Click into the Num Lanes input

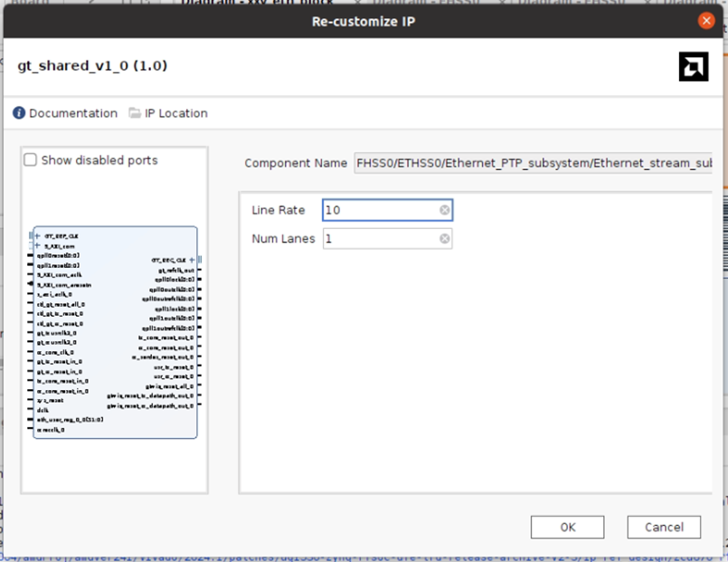pos(380,239)
